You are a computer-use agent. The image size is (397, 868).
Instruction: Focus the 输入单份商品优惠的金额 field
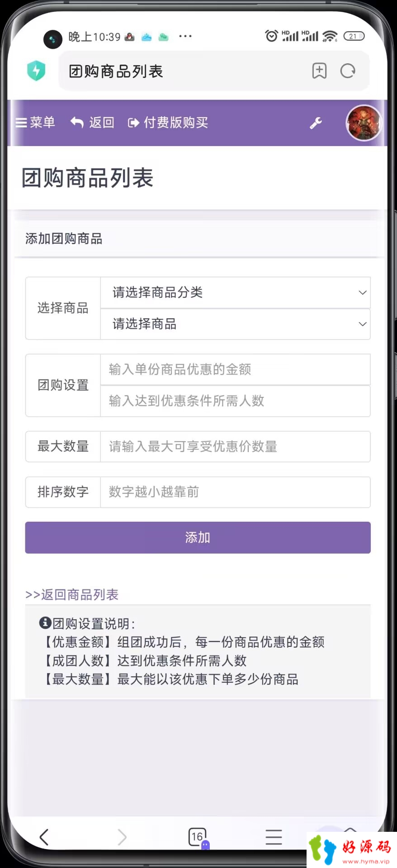pos(235,369)
